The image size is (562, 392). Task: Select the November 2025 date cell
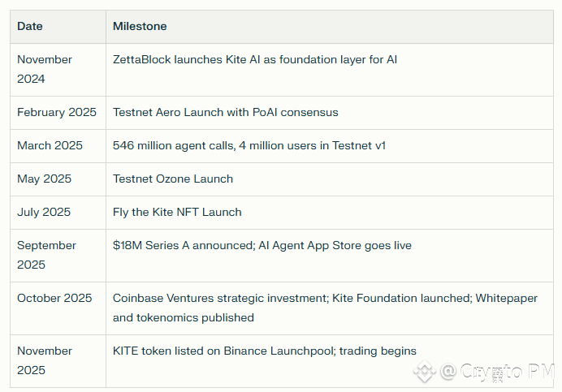coord(45,360)
